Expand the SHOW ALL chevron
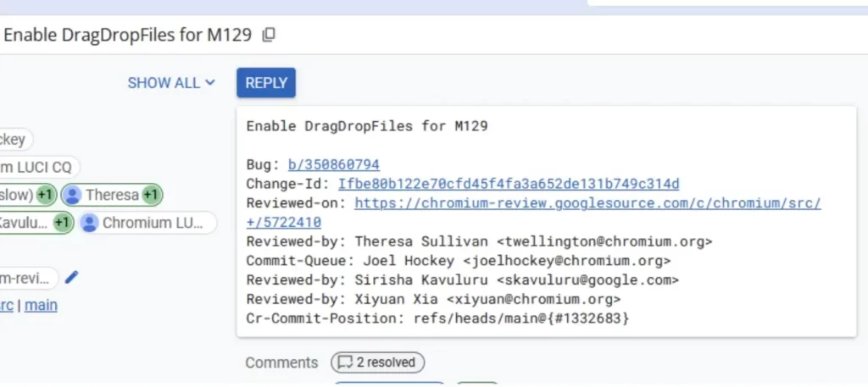The height and width of the screenshot is (387, 868). [210, 83]
